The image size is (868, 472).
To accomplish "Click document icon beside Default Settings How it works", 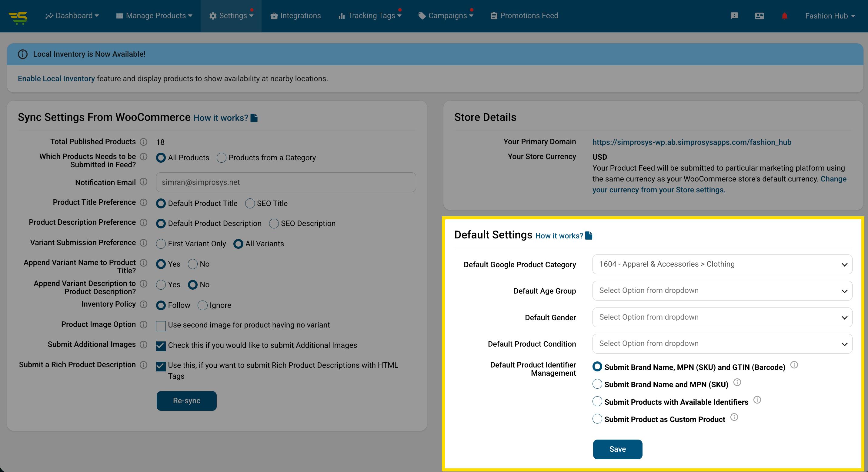I will pyautogui.click(x=589, y=235).
